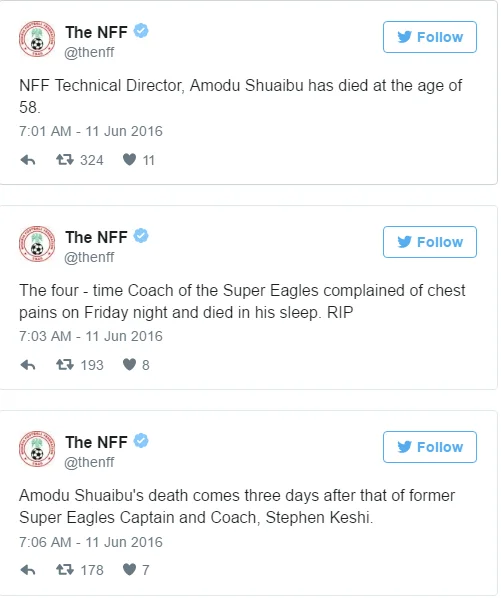Retweet the tweet with 178 retweets
Screen dimensions: 501x598
click(x=65, y=570)
